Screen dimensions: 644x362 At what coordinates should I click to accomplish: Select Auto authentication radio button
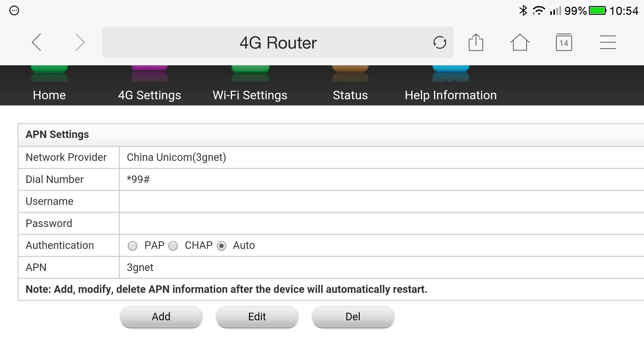point(221,246)
